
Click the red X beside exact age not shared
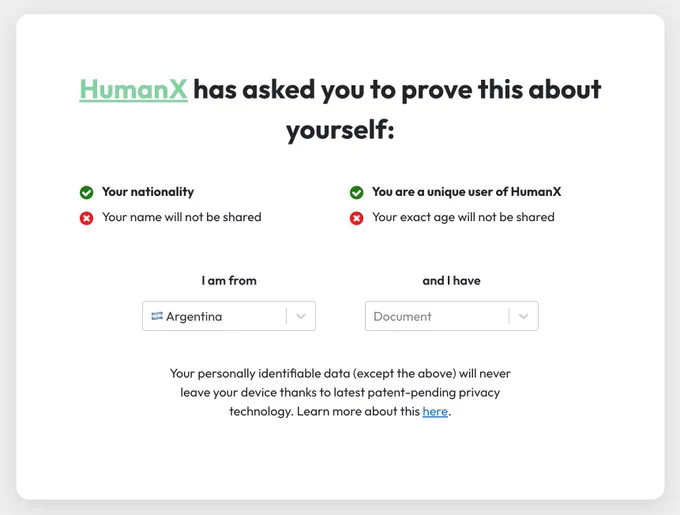pyautogui.click(x=356, y=218)
